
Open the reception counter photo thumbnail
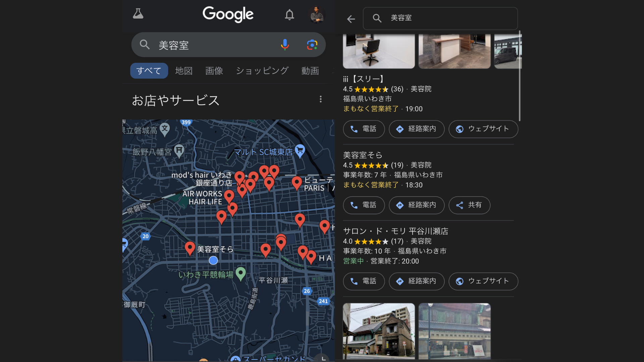[x=454, y=51]
